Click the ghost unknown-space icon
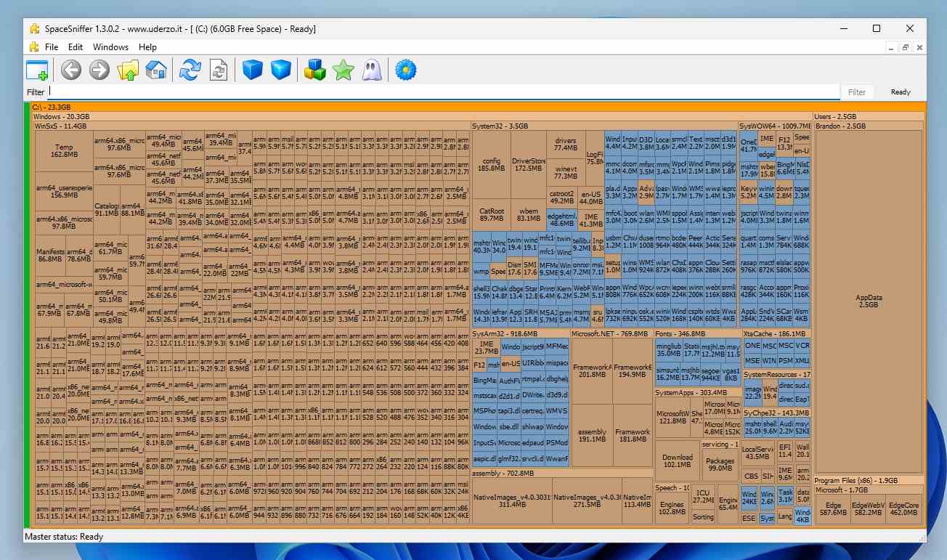Image resolution: width=947 pixels, height=560 pixels. click(372, 70)
